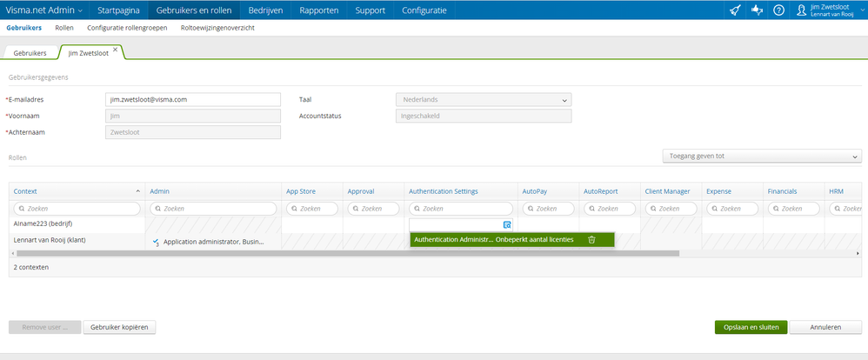
Task: Search in Client Manager column filter
Action: coord(671,209)
